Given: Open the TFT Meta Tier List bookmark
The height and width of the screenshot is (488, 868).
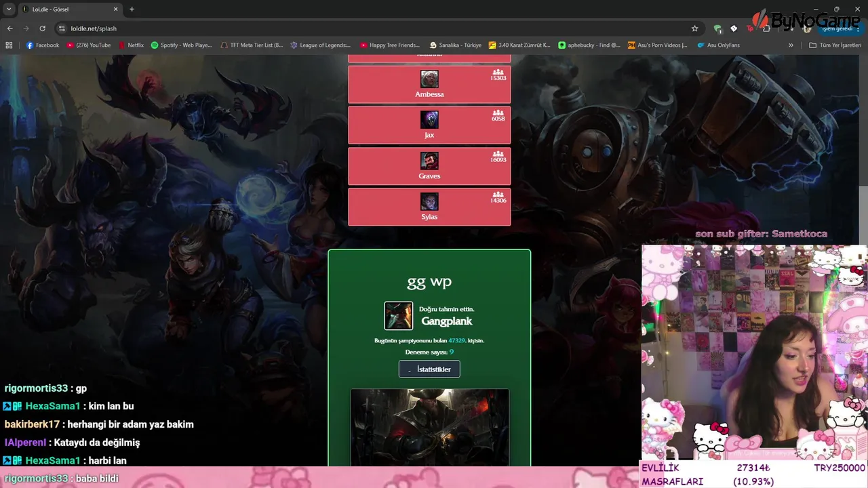Looking at the screenshot, I should 252,45.
